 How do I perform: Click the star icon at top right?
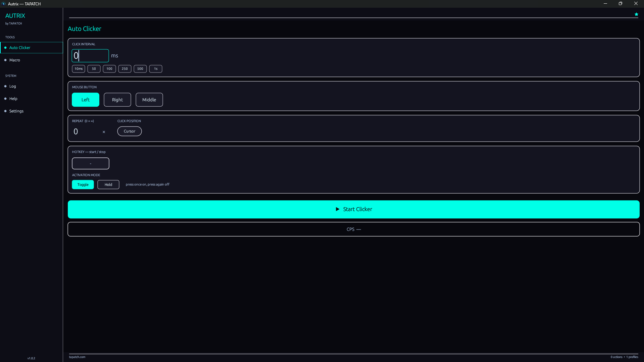[636, 14]
